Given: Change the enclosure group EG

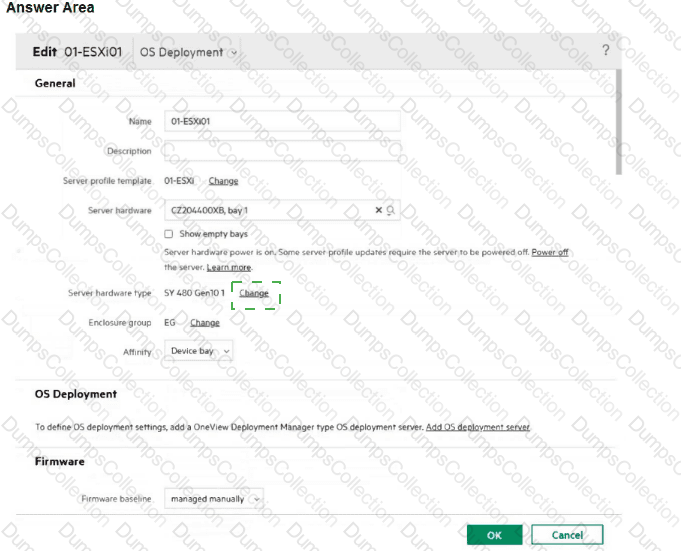Looking at the screenshot, I should point(205,323).
